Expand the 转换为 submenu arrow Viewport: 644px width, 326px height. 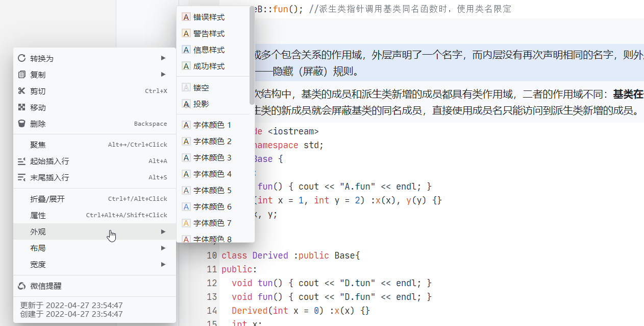tap(163, 58)
